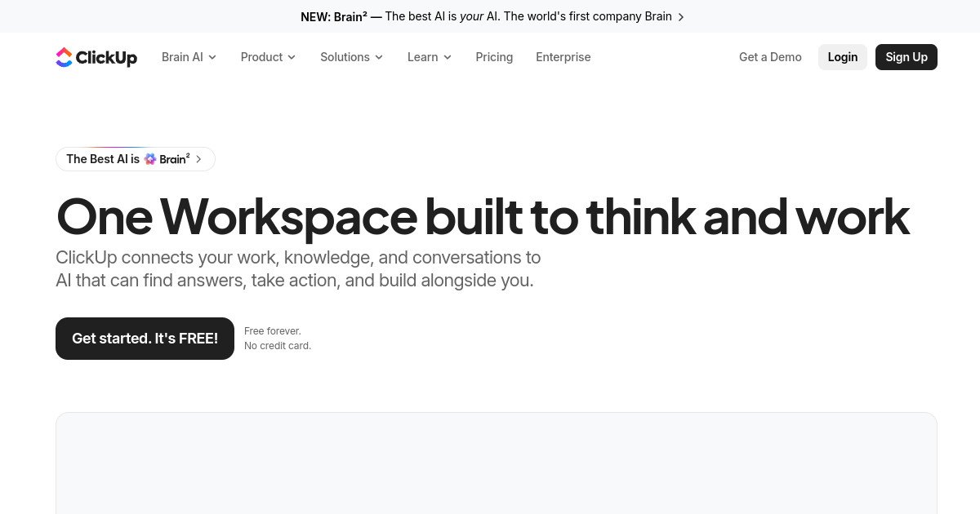Click the Login button

[x=843, y=57]
